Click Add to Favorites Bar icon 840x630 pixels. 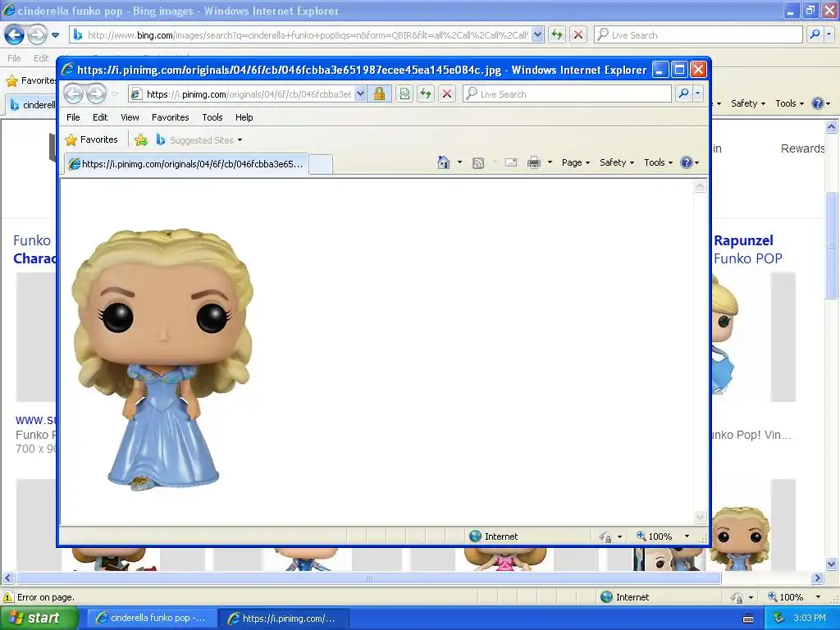(141, 139)
